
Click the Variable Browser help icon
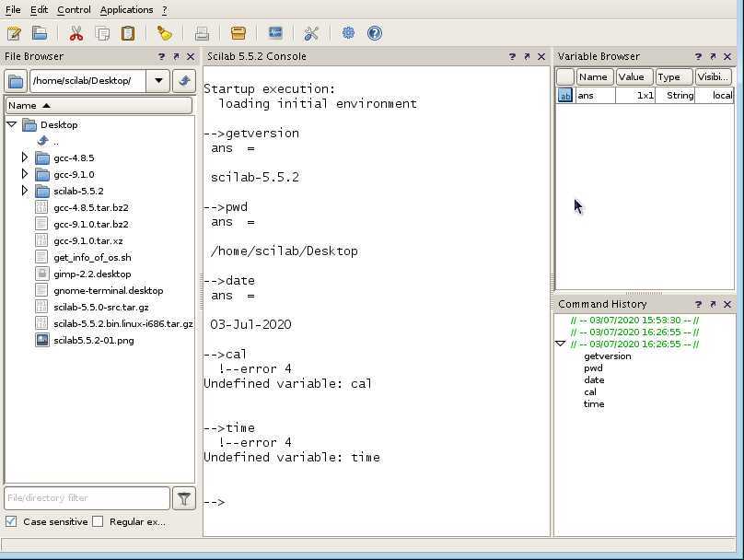pos(698,56)
